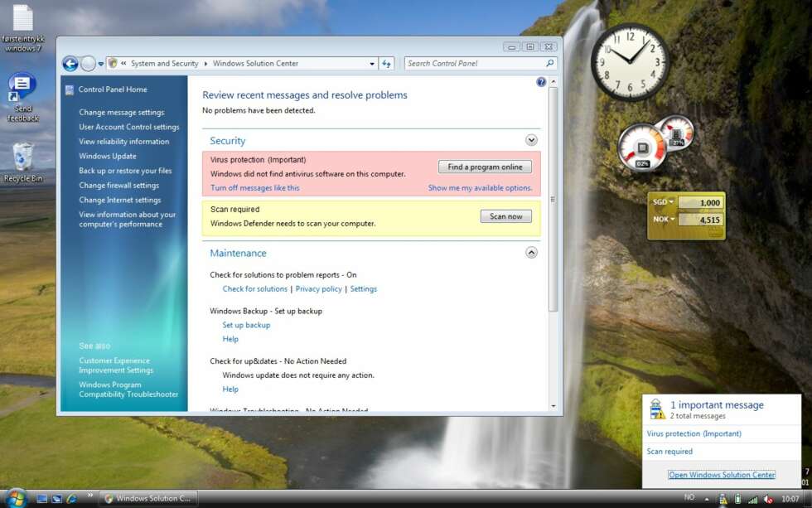Open help via blue question mark

point(541,82)
